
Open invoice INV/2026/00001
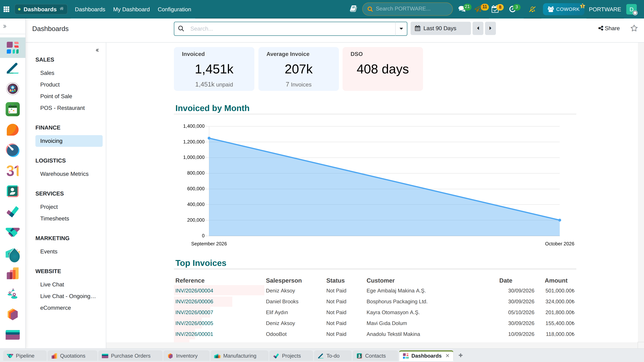pos(194,334)
